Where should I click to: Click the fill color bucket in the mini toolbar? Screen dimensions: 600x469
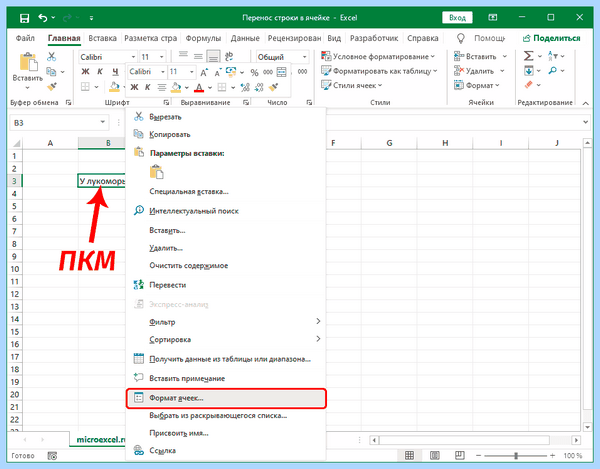[x=176, y=88]
